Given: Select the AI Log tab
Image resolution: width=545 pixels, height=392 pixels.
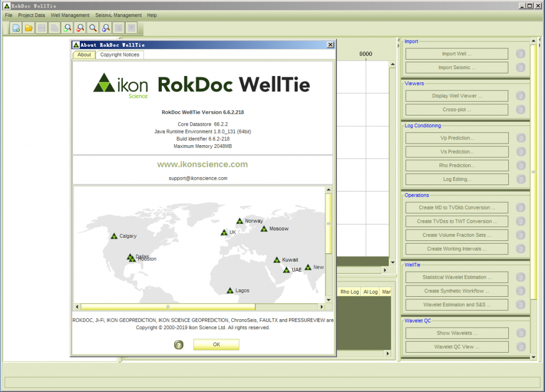Looking at the screenshot, I should tap(370, 291).
